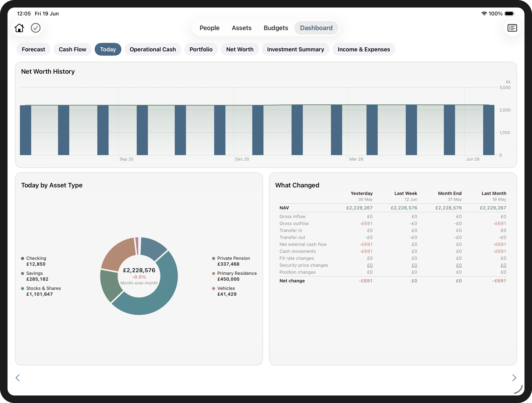
Task: Click the last bar in Net Worth History
Action: tap(488, 130)
